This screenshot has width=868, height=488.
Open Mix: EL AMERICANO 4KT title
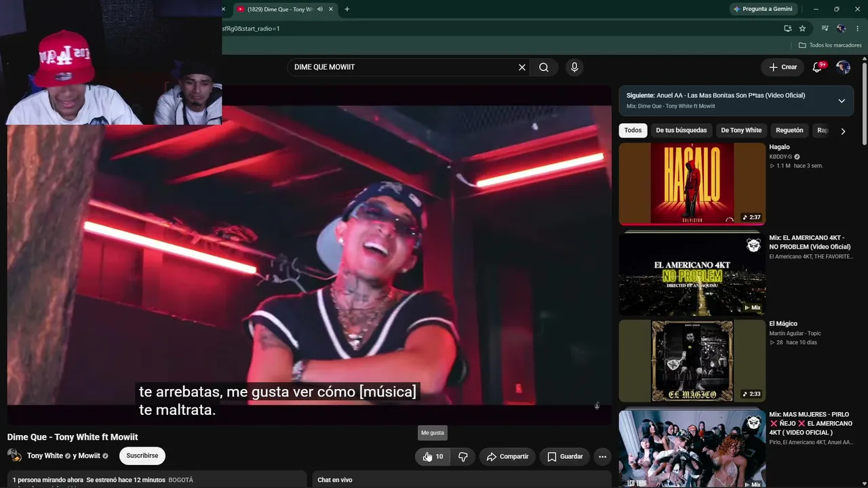point(810,243)
